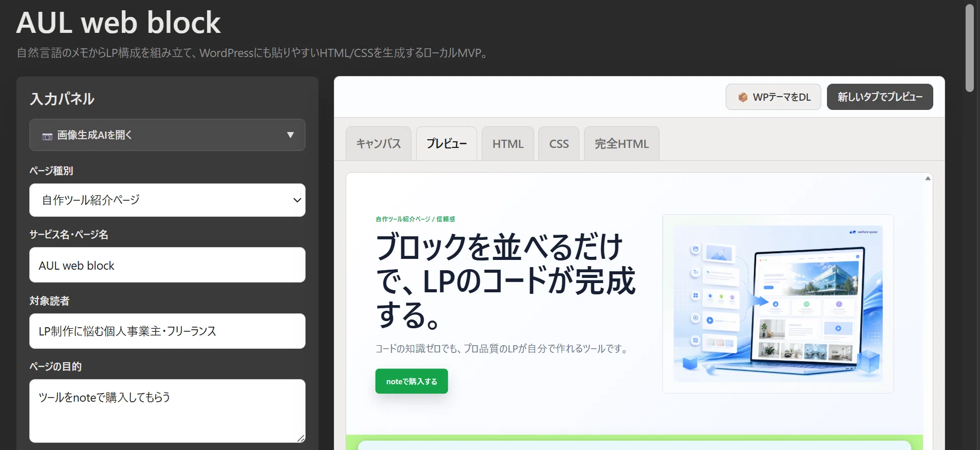Click the ページの目的 textarea resize handle

click(301, 438)
